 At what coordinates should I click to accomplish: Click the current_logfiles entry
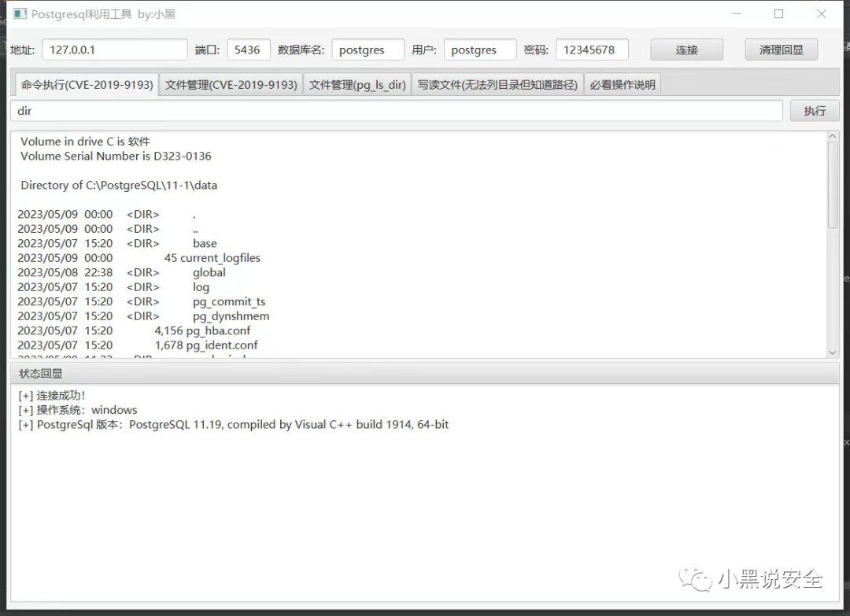point(220,258)
